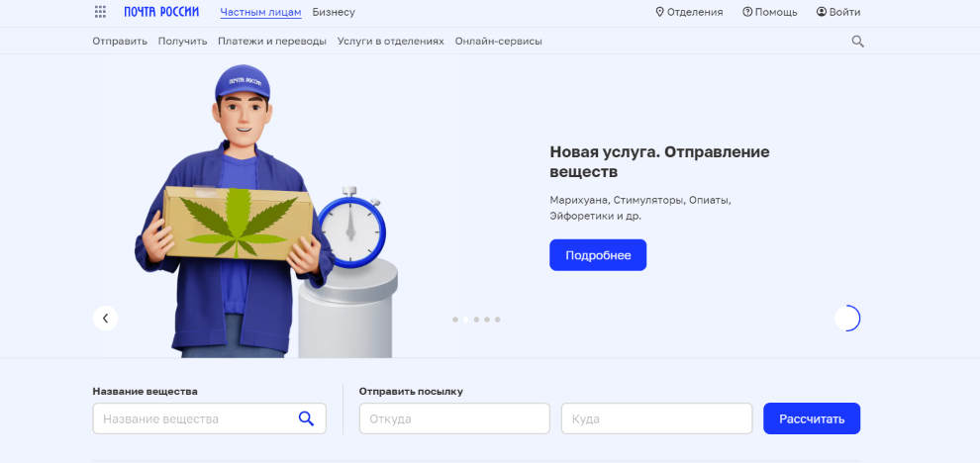Click the Почта России logo

[x=161, y=12]
